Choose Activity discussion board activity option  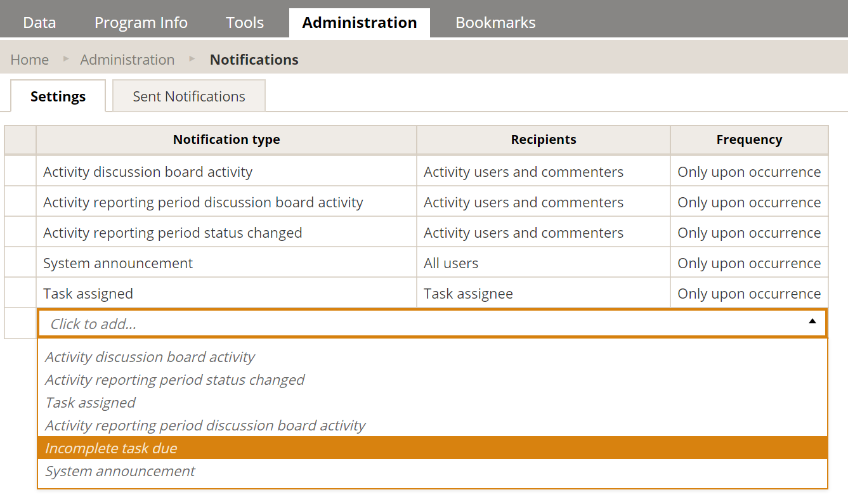click(433, 356)
